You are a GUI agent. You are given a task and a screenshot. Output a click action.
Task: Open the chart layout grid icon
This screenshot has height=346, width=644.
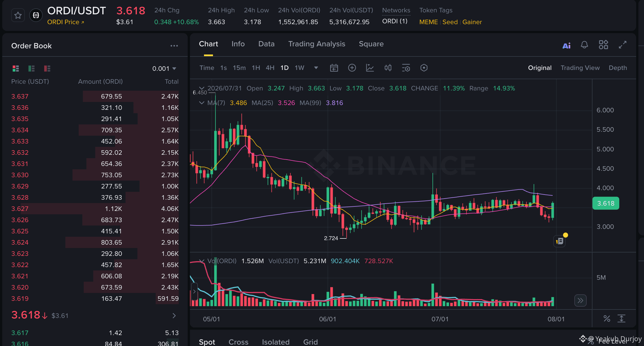pos(603,45)
